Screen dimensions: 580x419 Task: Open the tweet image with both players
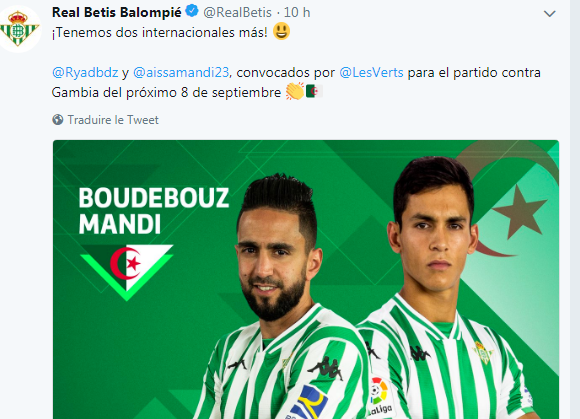point(306,279)
